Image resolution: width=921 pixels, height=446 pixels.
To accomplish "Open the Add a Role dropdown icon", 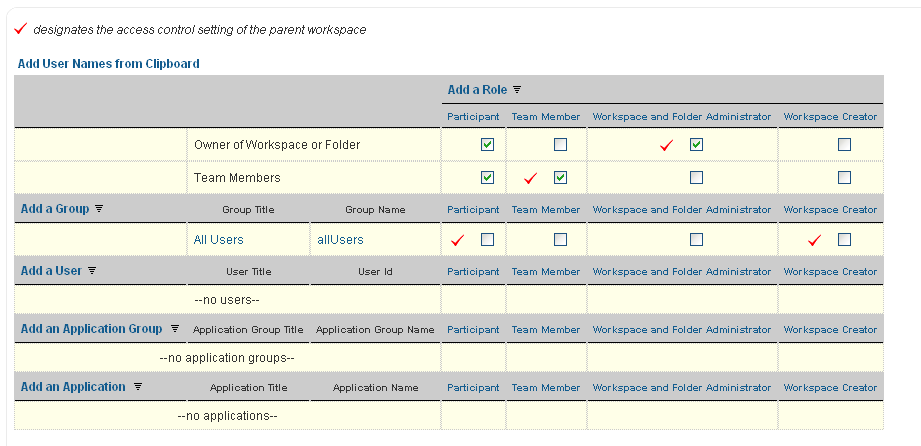I will 517,90.
